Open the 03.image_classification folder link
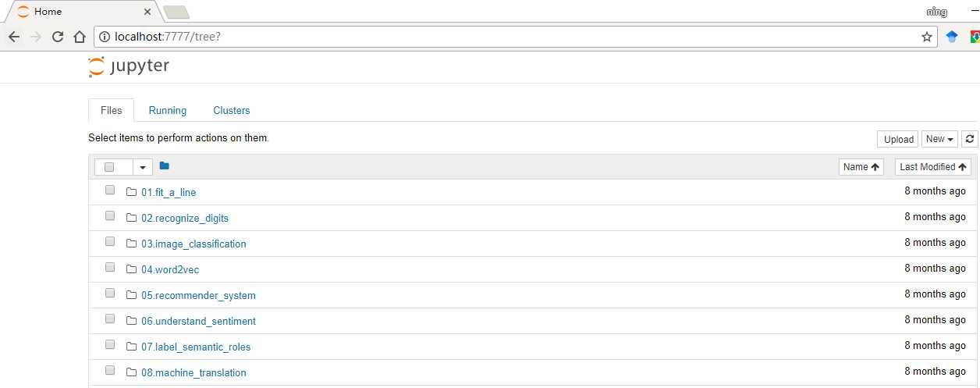This screenshot has height=388, width=980. click(194, 244)
